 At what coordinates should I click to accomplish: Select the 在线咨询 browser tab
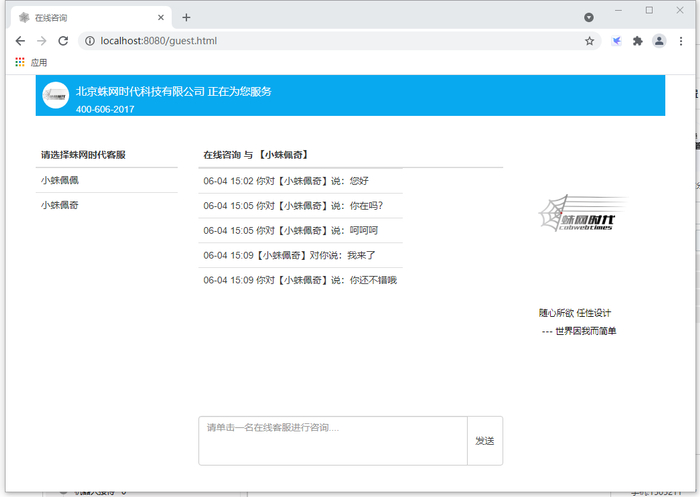pyautogui.click(x=92, y=17)
